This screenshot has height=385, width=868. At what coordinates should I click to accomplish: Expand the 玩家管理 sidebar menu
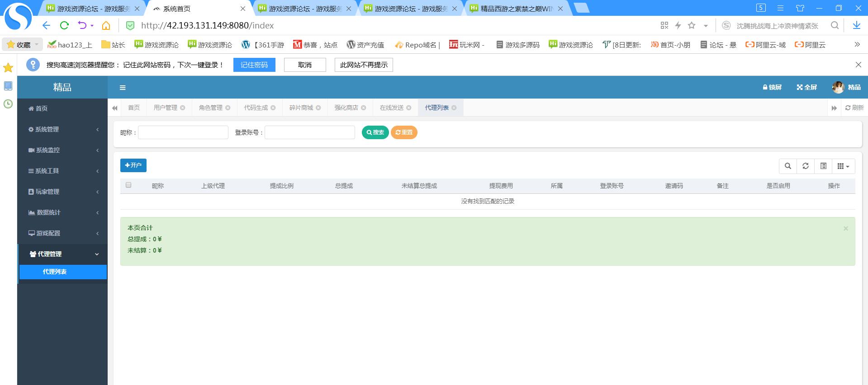[63, 192]
